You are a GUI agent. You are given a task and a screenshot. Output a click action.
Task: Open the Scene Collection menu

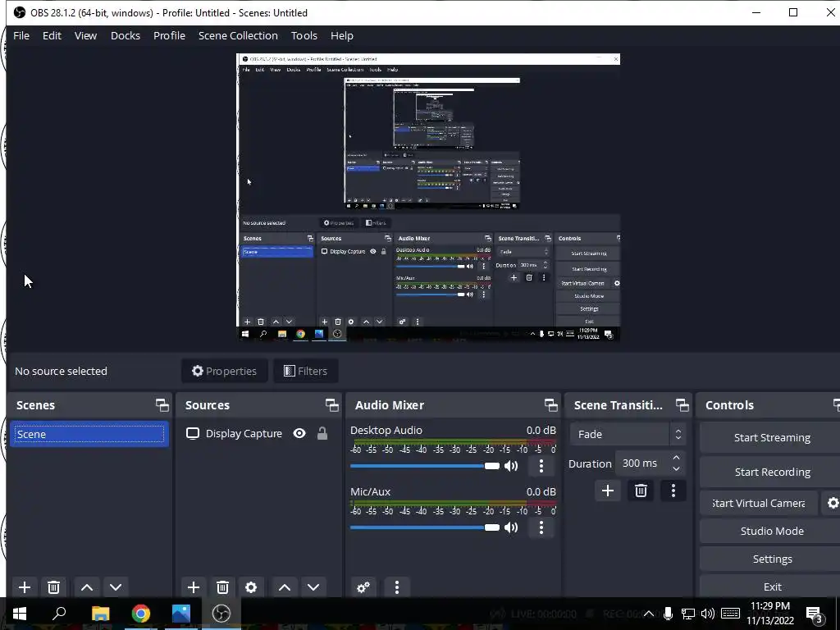238,35
